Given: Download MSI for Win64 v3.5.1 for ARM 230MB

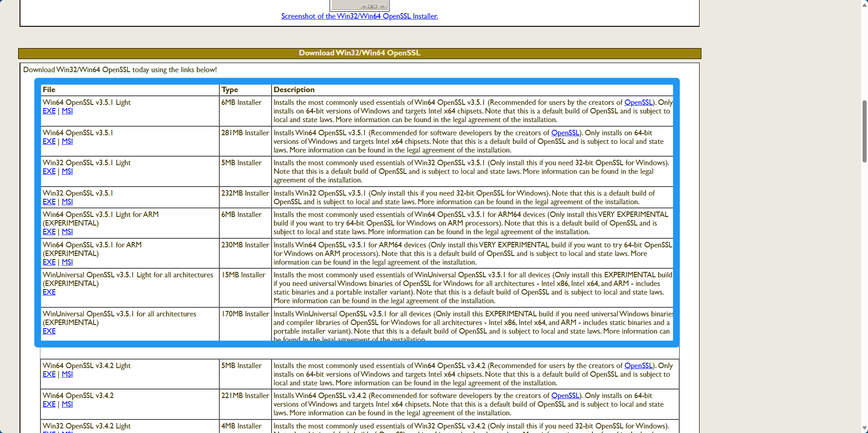Looking at the screenshot, I should (x=67, y=262).
